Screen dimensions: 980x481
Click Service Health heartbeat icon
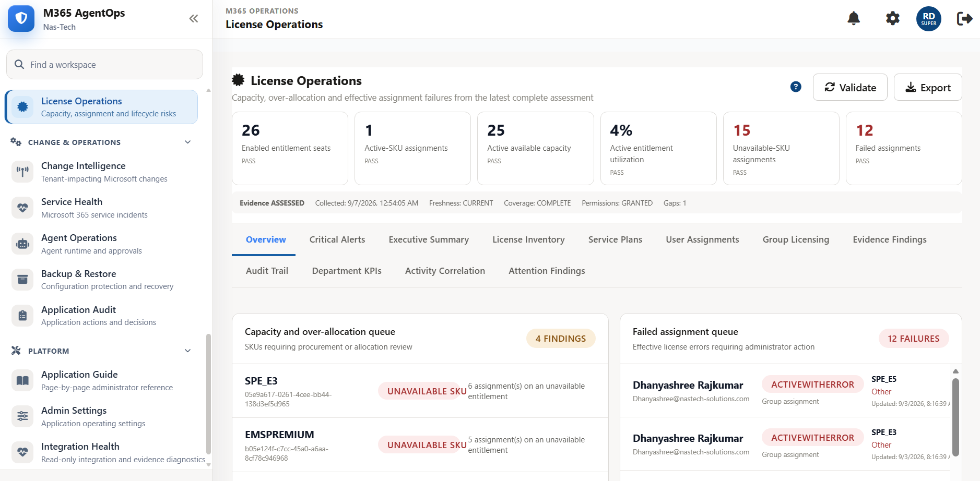22,208
